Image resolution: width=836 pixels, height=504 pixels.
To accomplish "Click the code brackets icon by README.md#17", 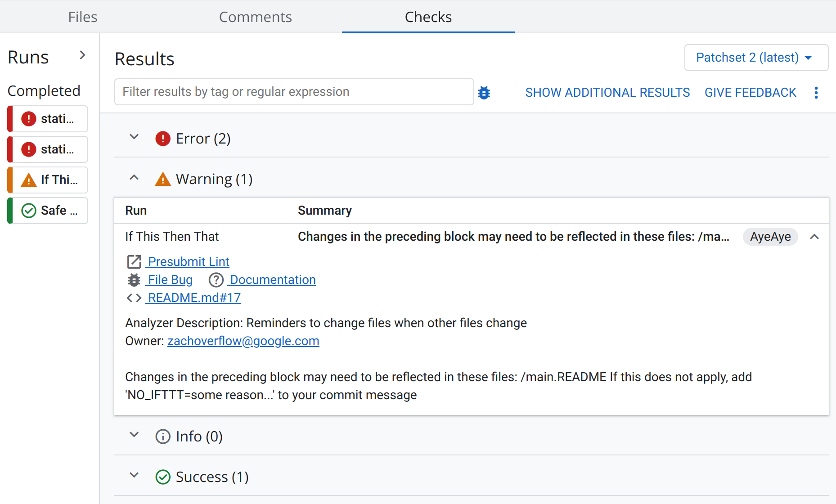I will [x=134, y=298].
